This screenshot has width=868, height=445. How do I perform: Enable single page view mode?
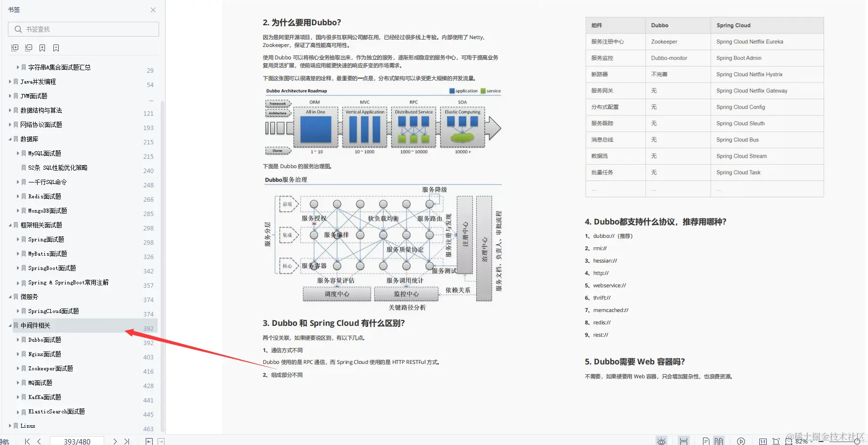(x=706, y=441)
